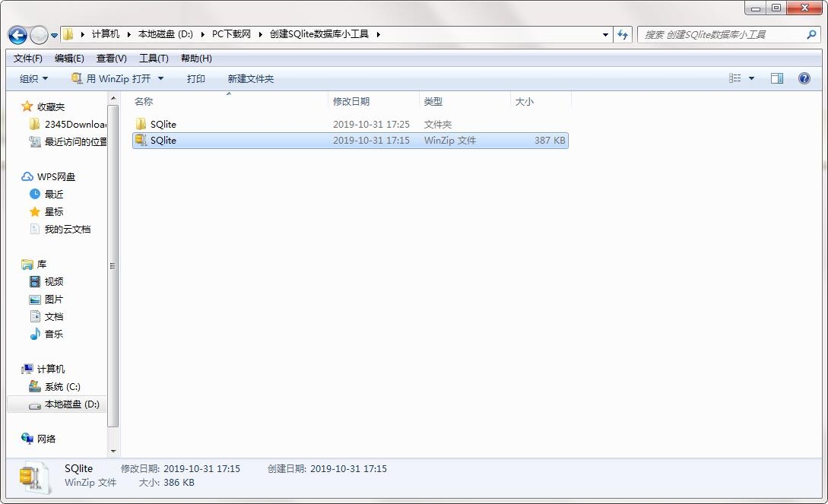828x504 pixels.
Task: Click the magnifier search icon
Action: [811, 35]
